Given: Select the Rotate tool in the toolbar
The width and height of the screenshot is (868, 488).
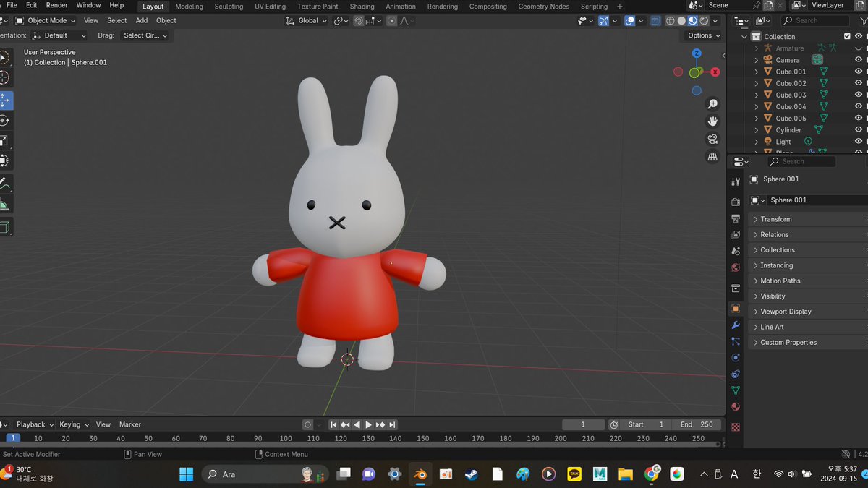Looking at the screenshot, I should (5, 121).
